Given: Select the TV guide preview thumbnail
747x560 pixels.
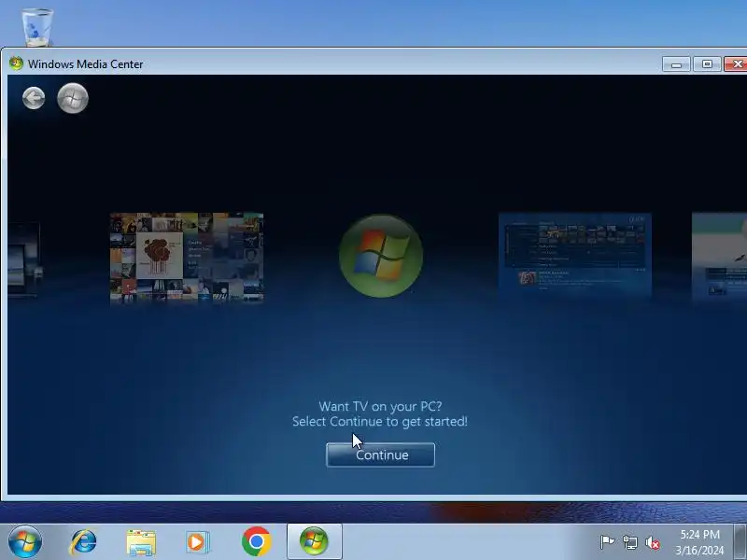Looking at the screenshot, I should click(x=574, y=256).
